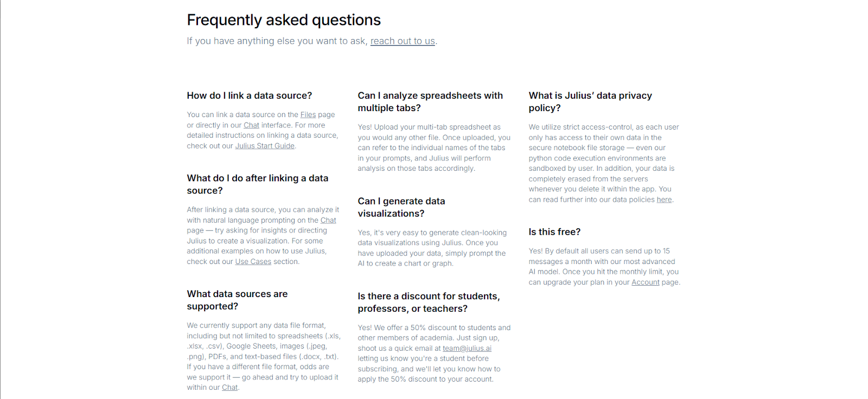Screen dimensions: 868x399
Task: Click 'Frequently asked questions' title
Action: pos(284,20)
